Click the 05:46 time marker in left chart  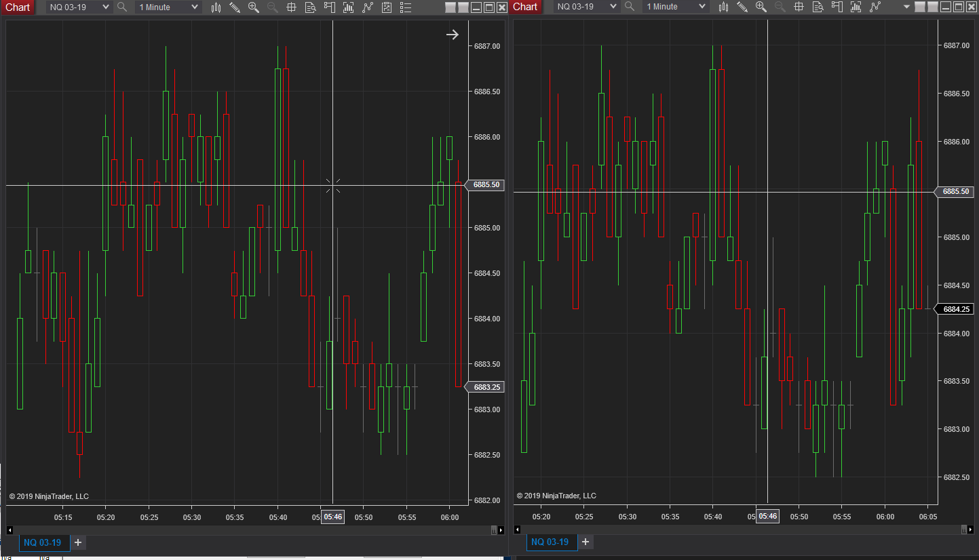333,517
